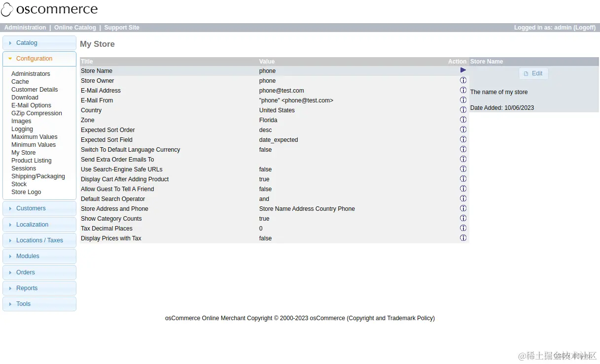Expand the Catalog section
600x364 pixels.
pyautogui.click(x=39, y=43)
